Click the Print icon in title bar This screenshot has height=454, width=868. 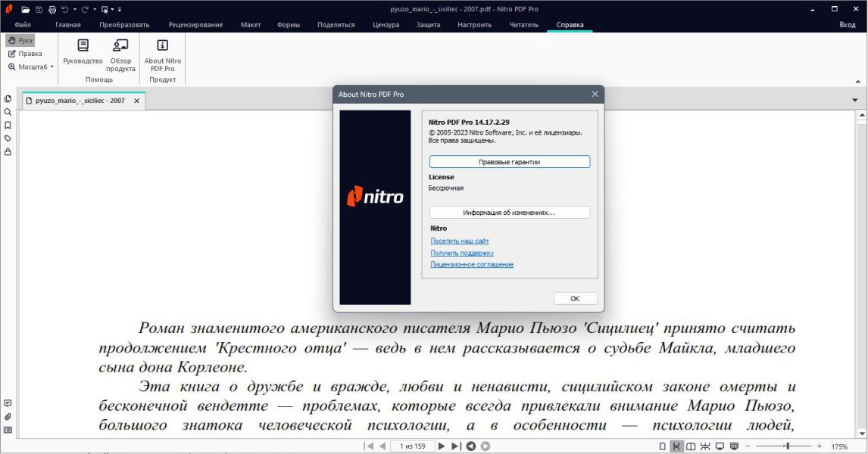click(x=52, y=9)
